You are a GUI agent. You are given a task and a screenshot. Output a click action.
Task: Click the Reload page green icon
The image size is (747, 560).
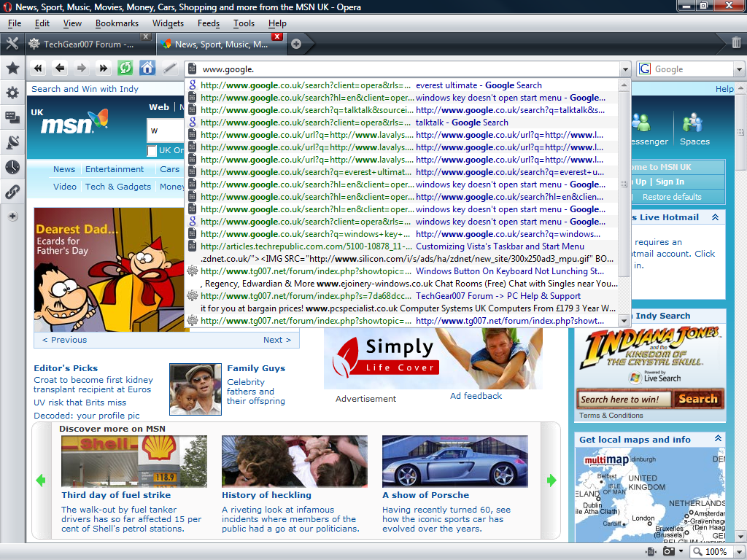(x=125, y=68)
